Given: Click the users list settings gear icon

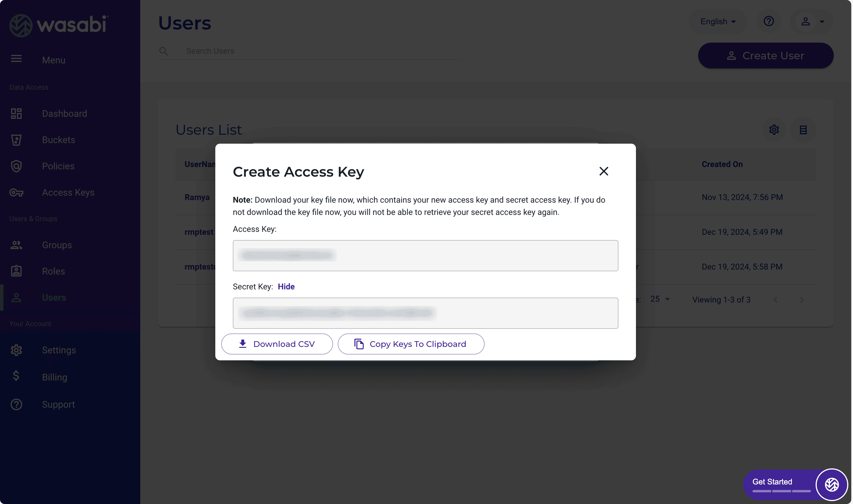Looking at the screenshot, I should pos(774,130).
